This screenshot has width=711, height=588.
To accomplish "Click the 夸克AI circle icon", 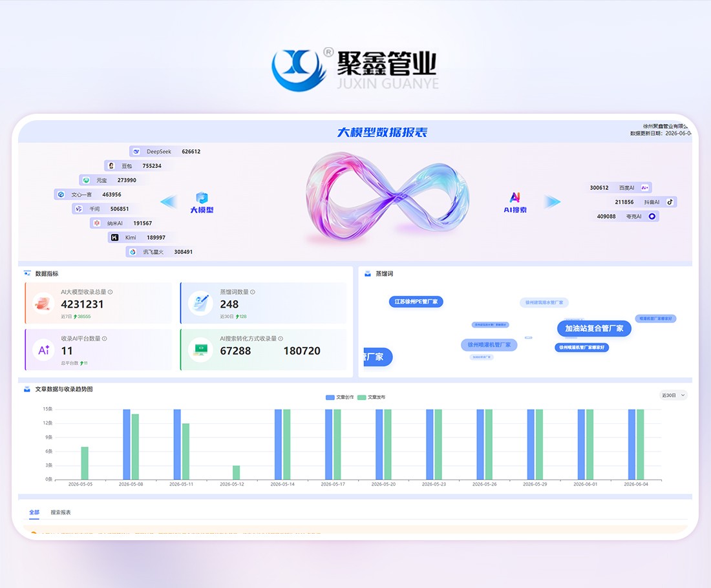I will [652, 216].
